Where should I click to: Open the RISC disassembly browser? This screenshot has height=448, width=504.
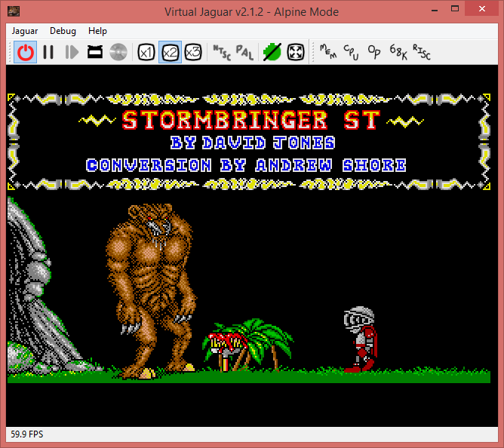tap(421, 52)
